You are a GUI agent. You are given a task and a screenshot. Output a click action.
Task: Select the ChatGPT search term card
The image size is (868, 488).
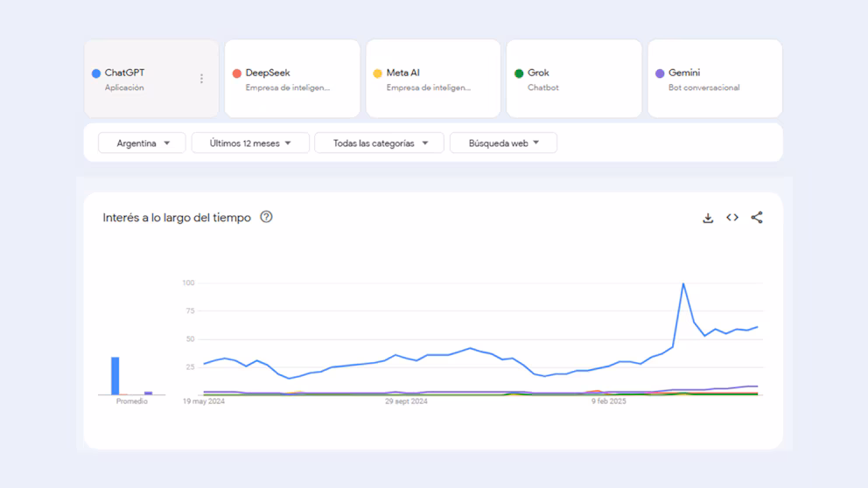pos(151,79)
